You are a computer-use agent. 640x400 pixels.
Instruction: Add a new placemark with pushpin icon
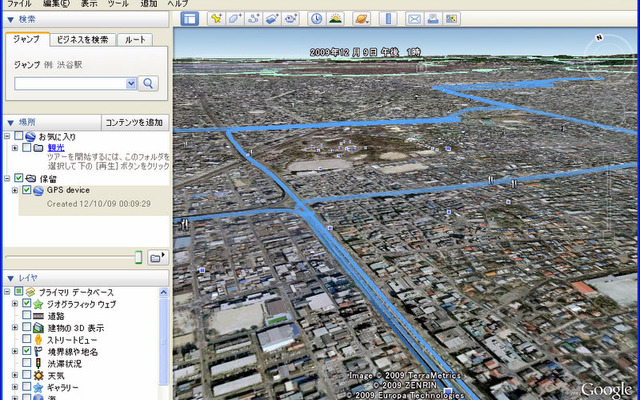coord(216,19)
